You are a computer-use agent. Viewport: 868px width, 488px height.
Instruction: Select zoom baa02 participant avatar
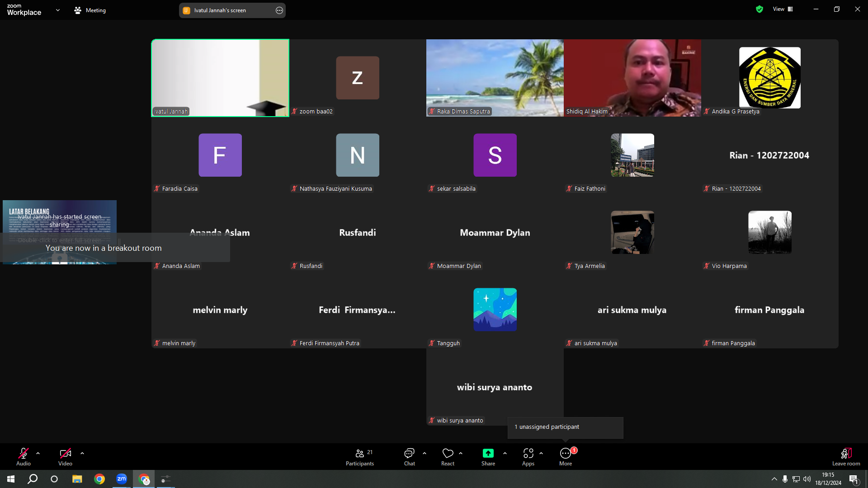tap(358, 78)
